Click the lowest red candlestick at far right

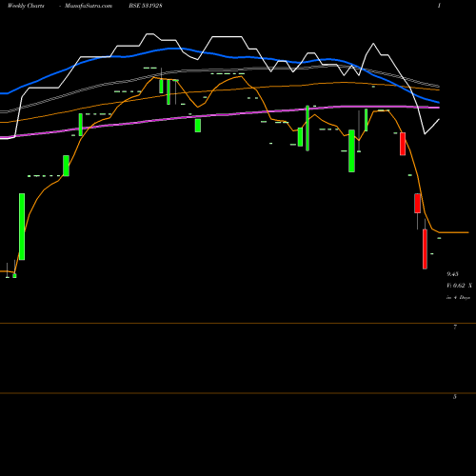[x=425, y=249]
